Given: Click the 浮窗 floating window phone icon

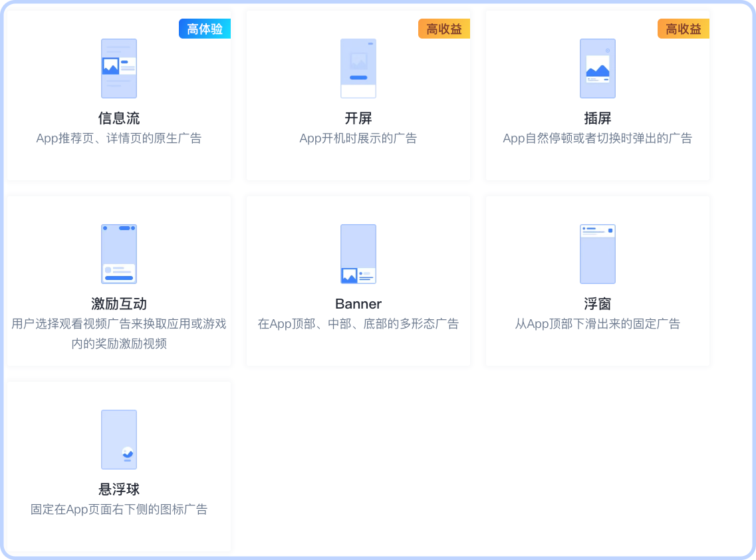Looking at the screenshot, I should click(597, 253).
